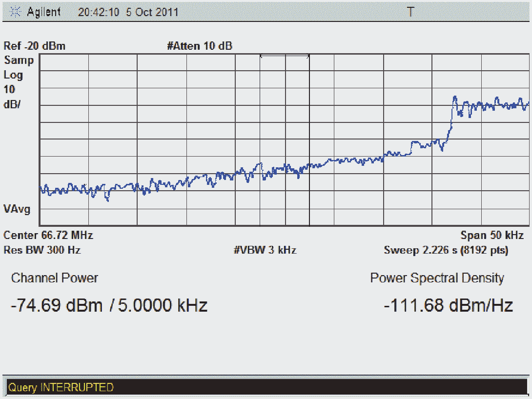This screenshot has height=399, width=532.
Task: Click the Agilent logo icon
Action: pyautogui.click(x=17, y=12)
